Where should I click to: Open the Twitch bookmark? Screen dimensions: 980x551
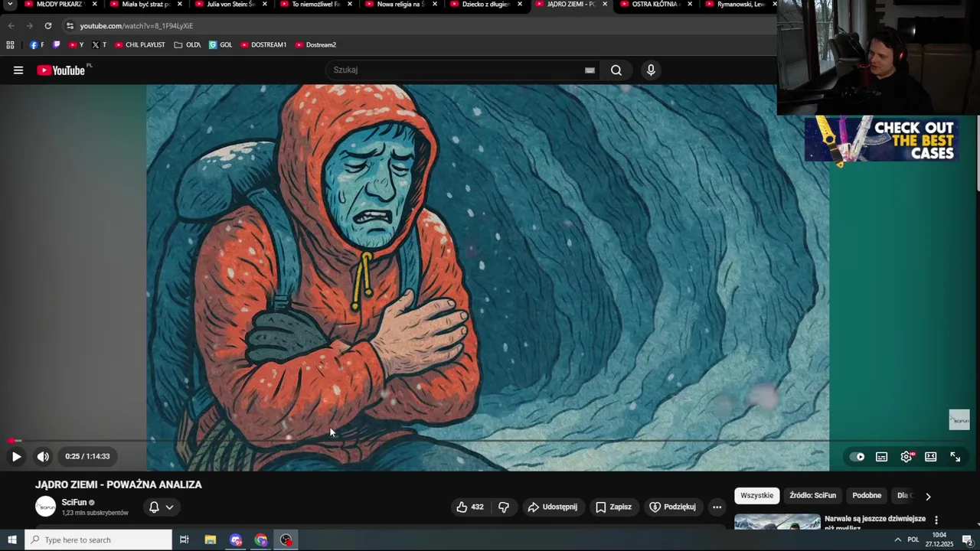56,45
